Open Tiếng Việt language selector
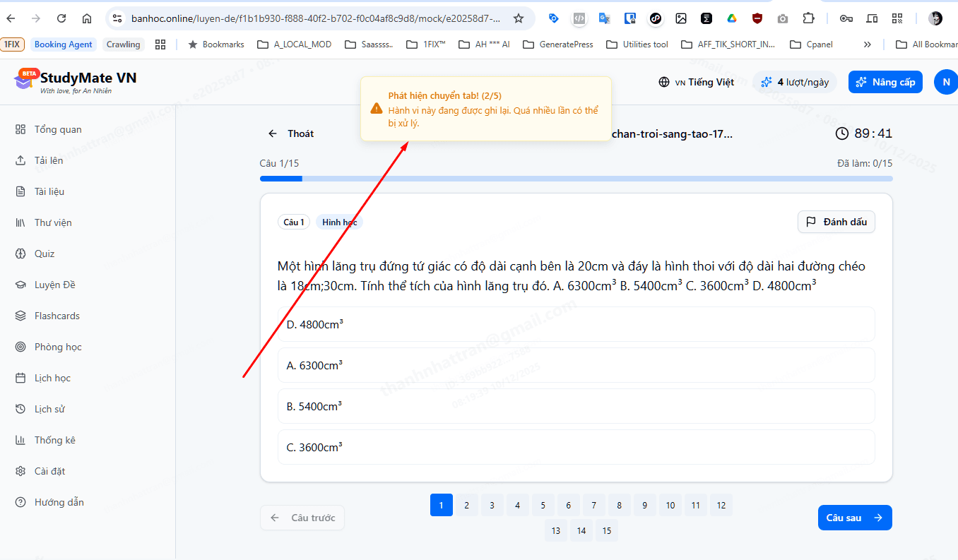The height and width of the screenshot is (560, 958). point(696,82)
